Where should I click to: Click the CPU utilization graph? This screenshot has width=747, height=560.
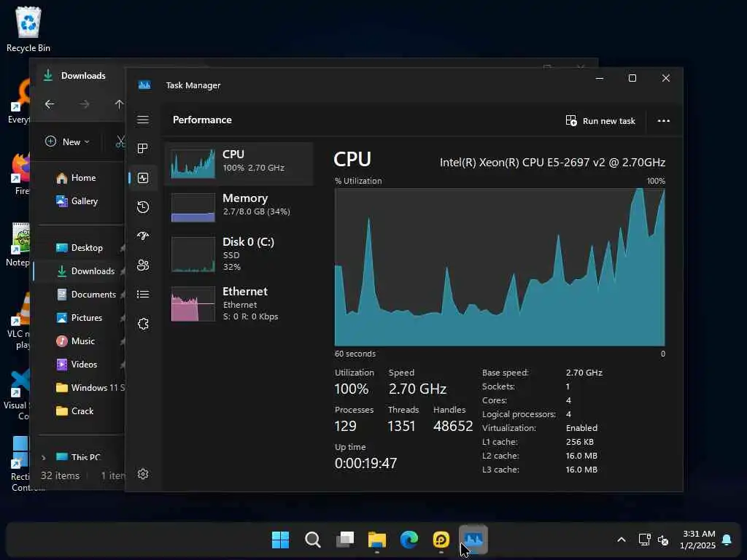click(500, 267)
